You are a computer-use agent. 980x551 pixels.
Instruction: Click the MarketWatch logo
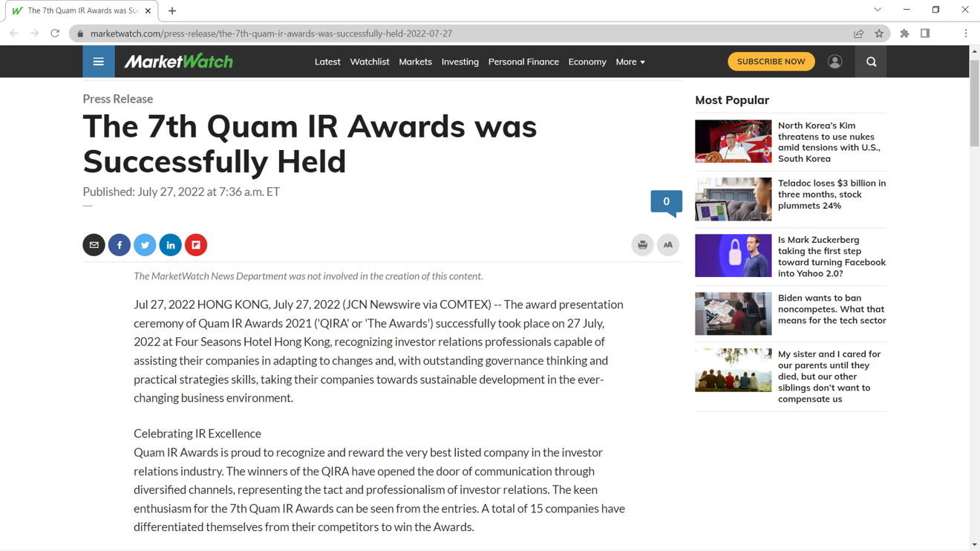coord(178,62)
